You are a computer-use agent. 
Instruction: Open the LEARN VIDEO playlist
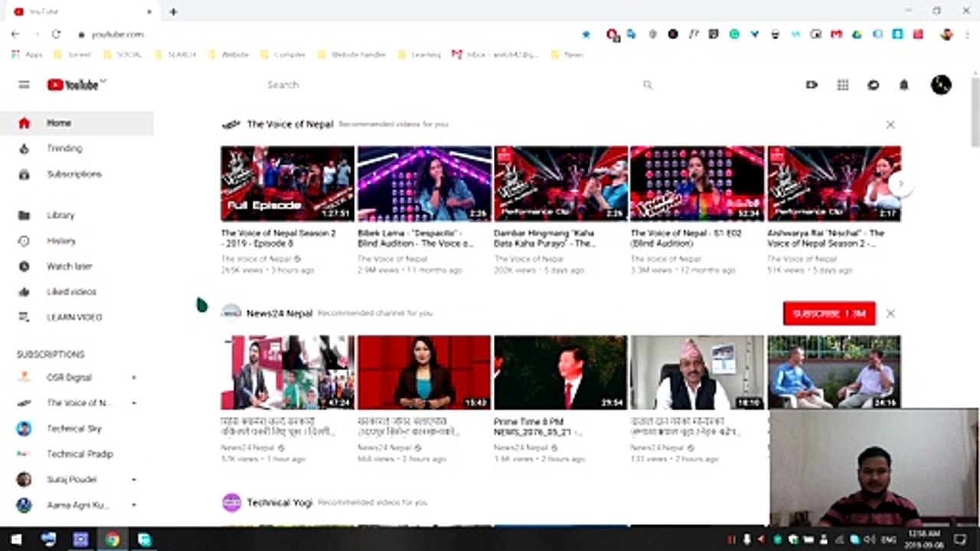coord(77,317)
